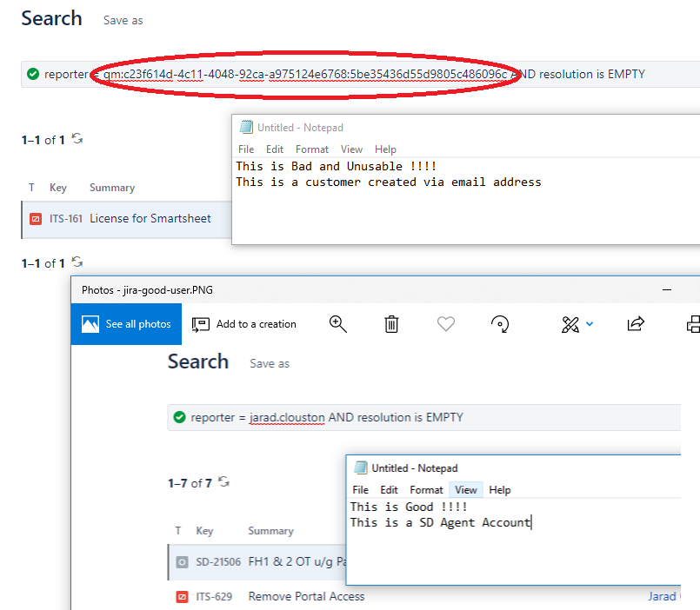The image size is (700, 610).
Task: Open Edit menu in upper Notepad
Action: (275, 149)
